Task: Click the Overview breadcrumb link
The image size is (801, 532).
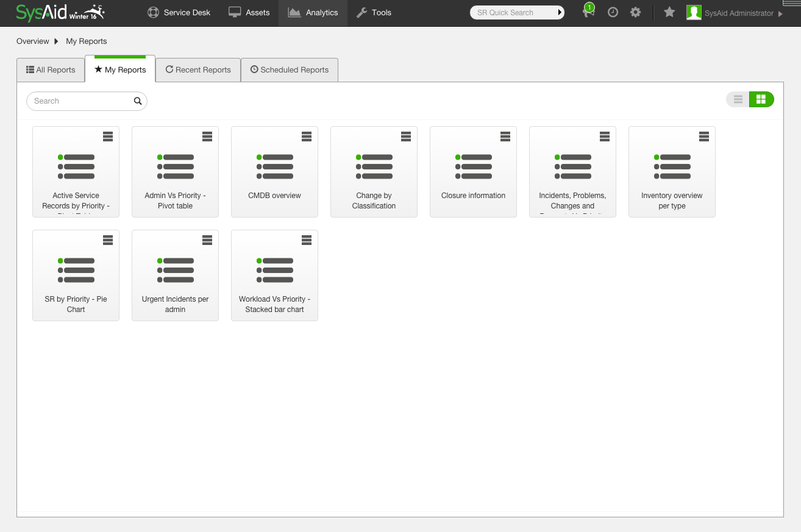Action: tap(33, 41)
